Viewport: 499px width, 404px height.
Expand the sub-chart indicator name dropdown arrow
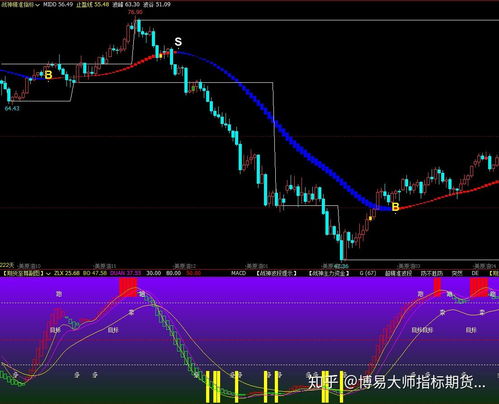click(x=48, y=273)
